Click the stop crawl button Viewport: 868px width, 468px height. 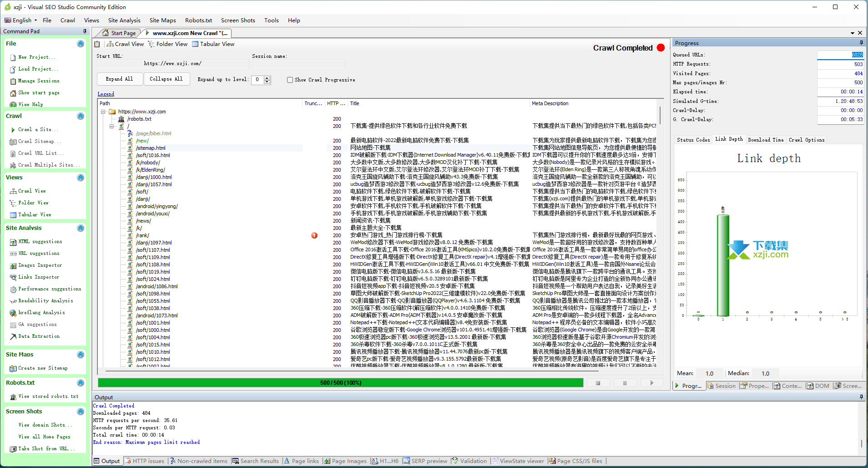(x=598, y=383)
